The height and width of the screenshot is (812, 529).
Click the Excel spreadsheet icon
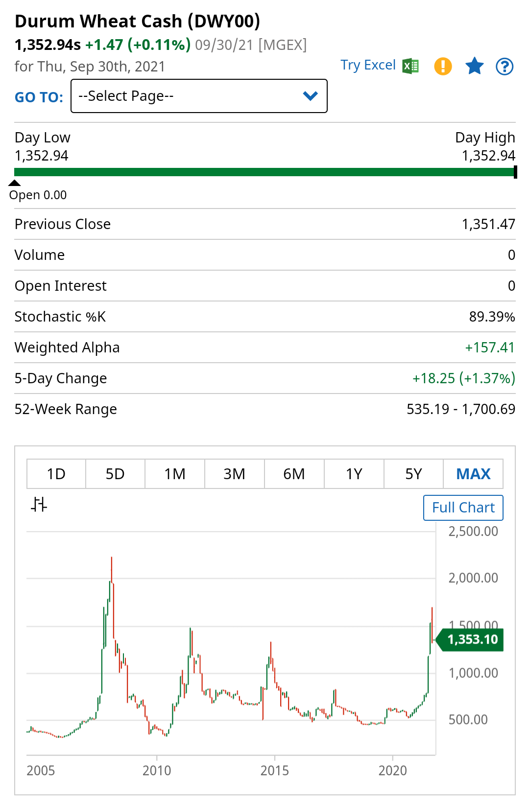click(x=410, y=66)
